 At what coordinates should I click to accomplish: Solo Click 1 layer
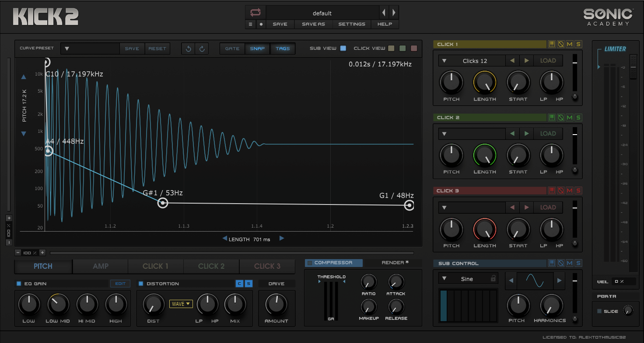578,44
